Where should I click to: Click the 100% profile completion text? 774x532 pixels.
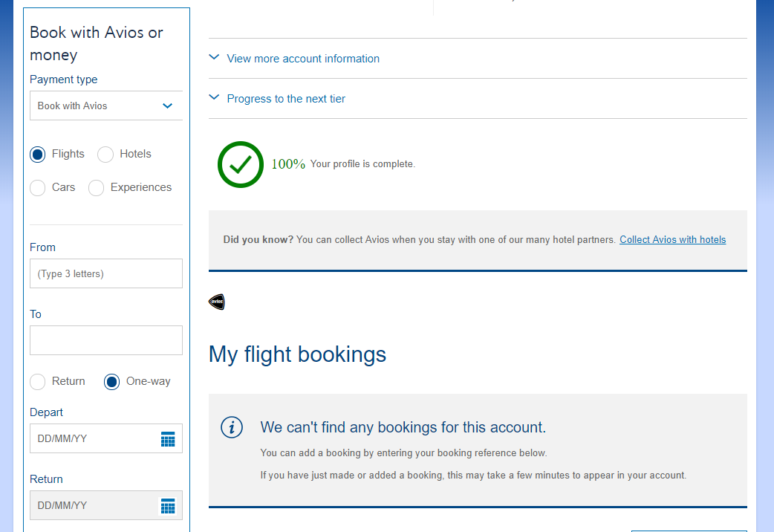coord(288,164)
